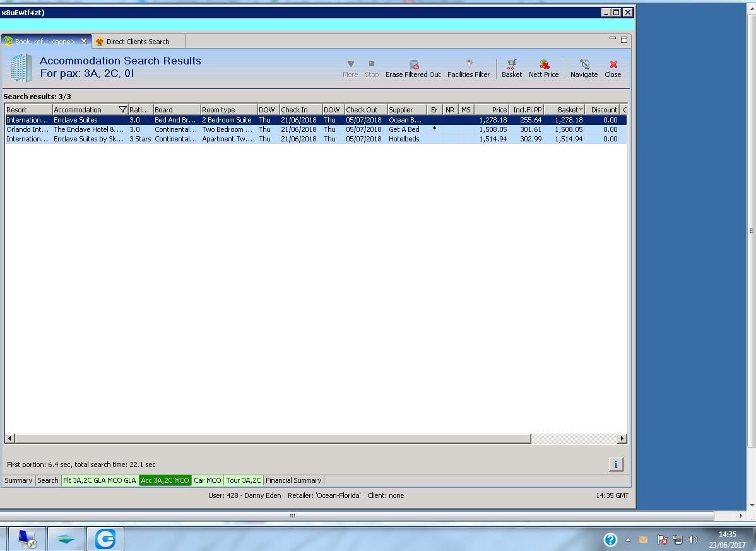Click the 1,508.05 price cell

point(493,129)
